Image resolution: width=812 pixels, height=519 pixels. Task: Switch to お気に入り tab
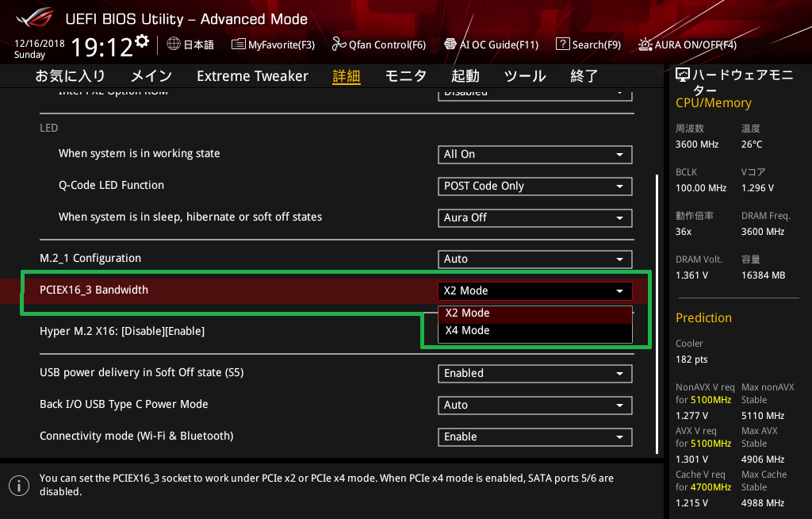(70, 75)
